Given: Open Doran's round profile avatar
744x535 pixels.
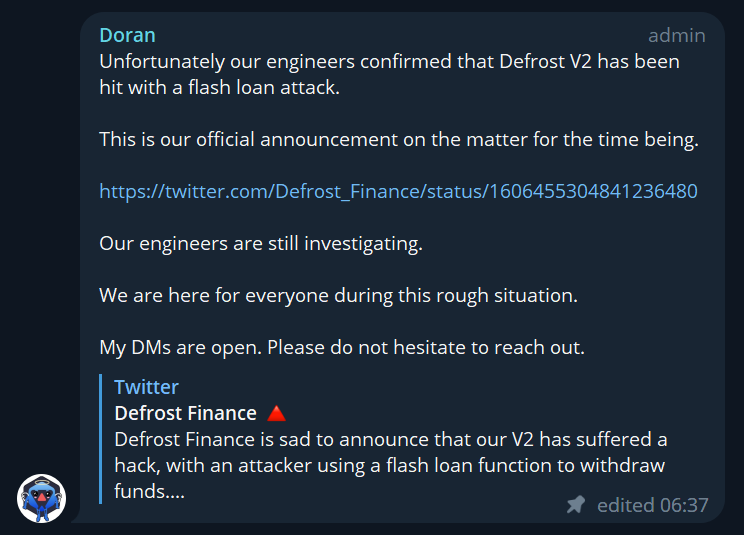Looking at the screenshot, I should pos(41,498).
